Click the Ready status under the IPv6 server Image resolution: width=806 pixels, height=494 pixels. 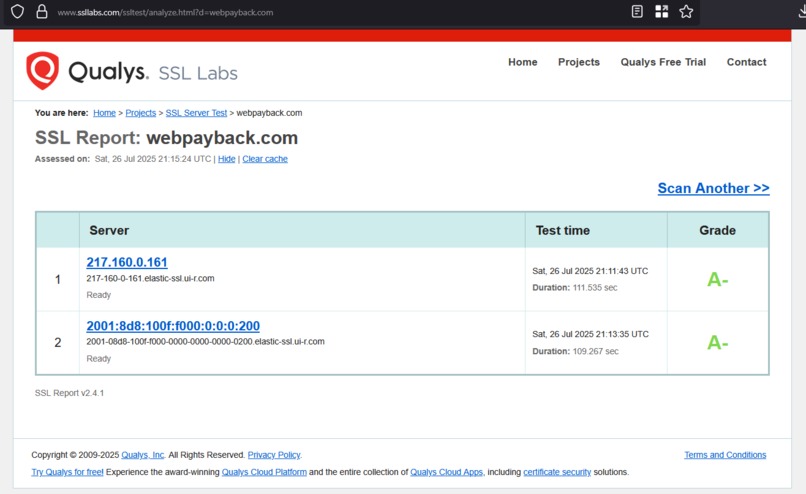[99, 358]
